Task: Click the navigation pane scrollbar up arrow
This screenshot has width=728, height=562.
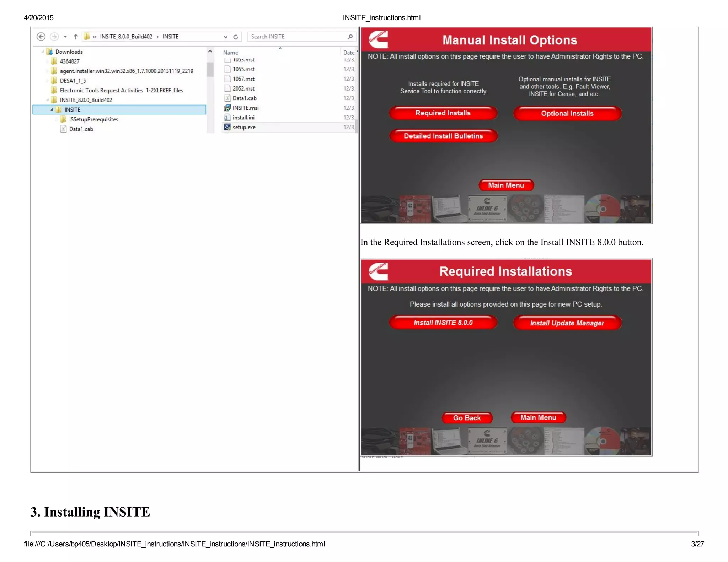Action: tap(210, 52)
